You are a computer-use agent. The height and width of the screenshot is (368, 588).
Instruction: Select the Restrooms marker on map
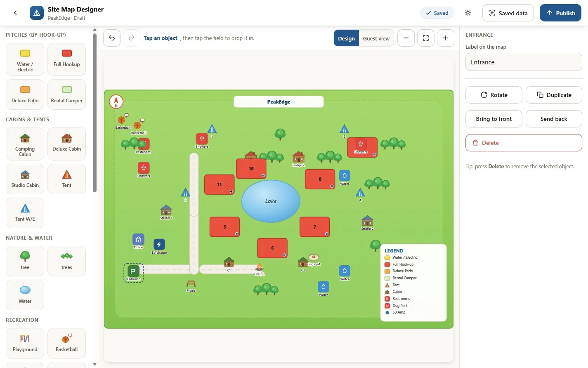[144, 145]
